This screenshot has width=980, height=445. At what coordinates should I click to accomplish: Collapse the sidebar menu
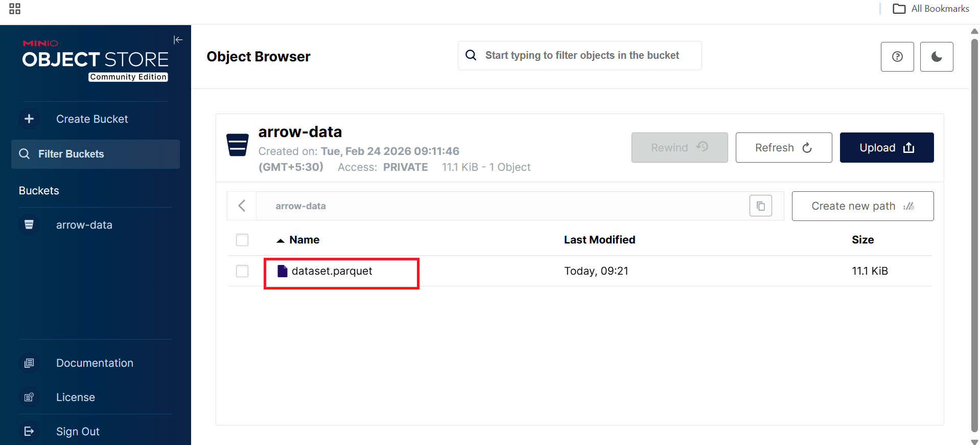coord(178,40)
